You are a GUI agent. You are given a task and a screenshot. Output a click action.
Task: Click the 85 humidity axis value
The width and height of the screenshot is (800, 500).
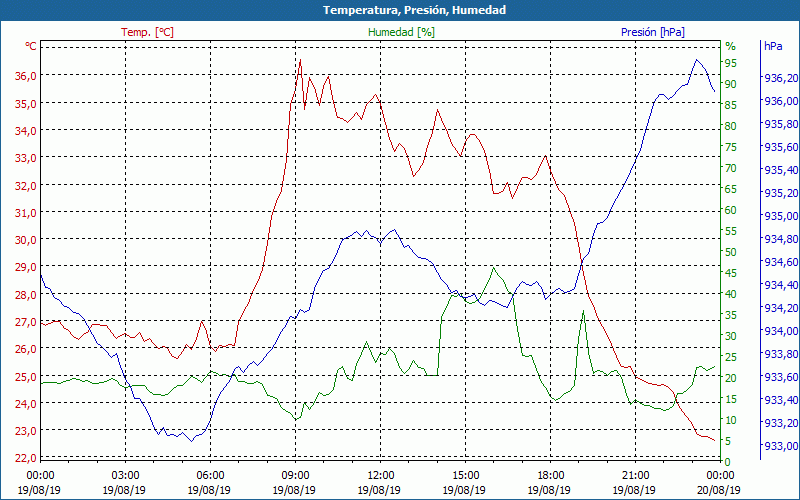point(731,105)
